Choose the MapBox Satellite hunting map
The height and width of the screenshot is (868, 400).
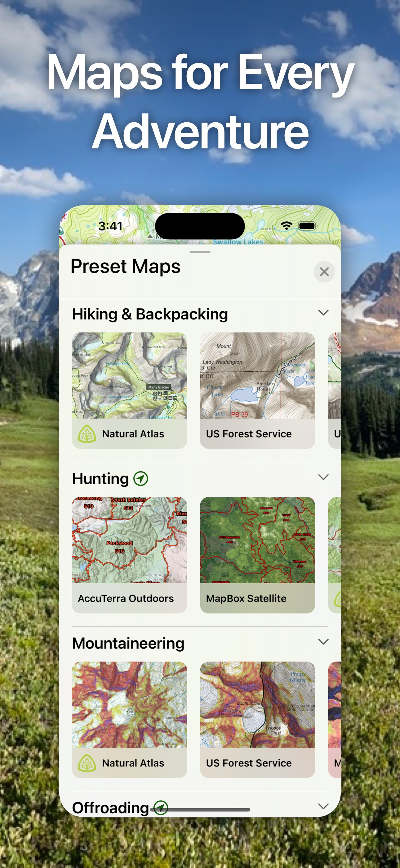tap(258, 555)
